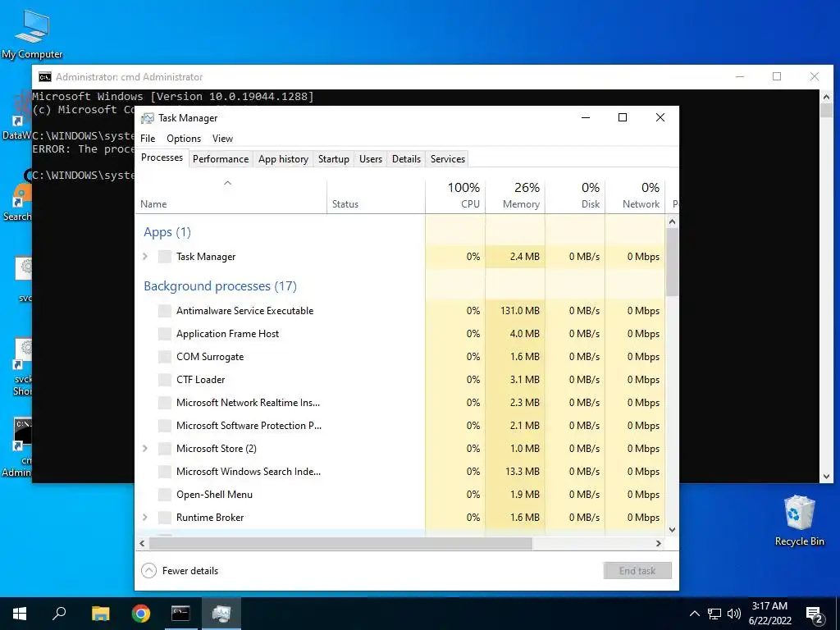Click the process list vertical scrollbar thumb
840x630 pixels.
673,262
